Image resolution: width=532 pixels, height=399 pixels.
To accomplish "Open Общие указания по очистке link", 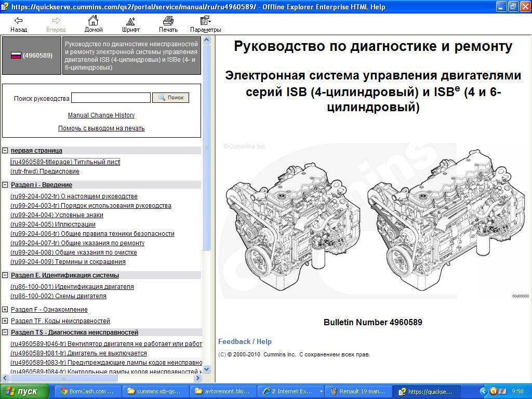I will point(74,252).
